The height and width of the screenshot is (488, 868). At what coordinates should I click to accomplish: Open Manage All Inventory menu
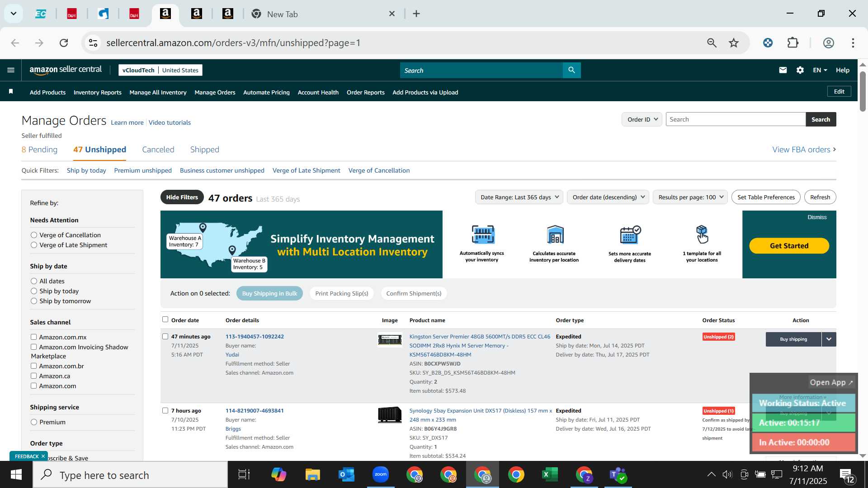click(x=158, y=92)
